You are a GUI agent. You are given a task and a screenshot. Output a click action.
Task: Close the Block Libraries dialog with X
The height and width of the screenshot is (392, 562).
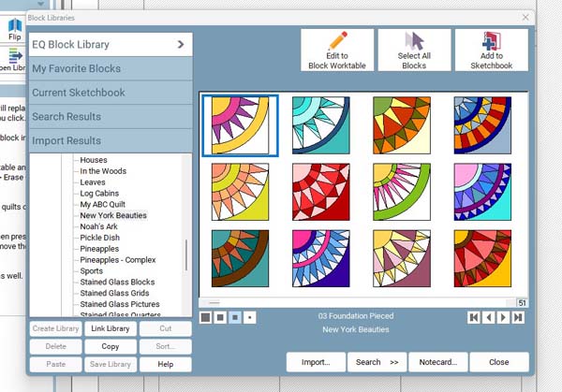525,17
